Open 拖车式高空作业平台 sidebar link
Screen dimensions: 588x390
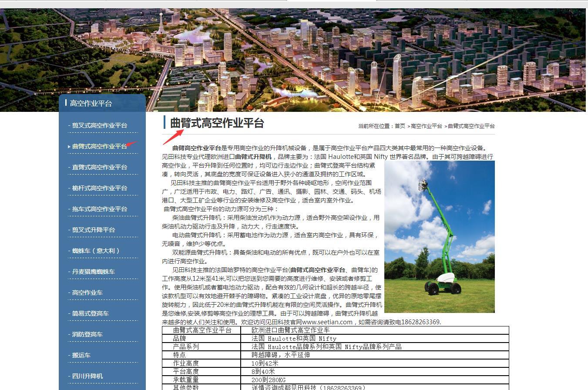tap(100, 209)
